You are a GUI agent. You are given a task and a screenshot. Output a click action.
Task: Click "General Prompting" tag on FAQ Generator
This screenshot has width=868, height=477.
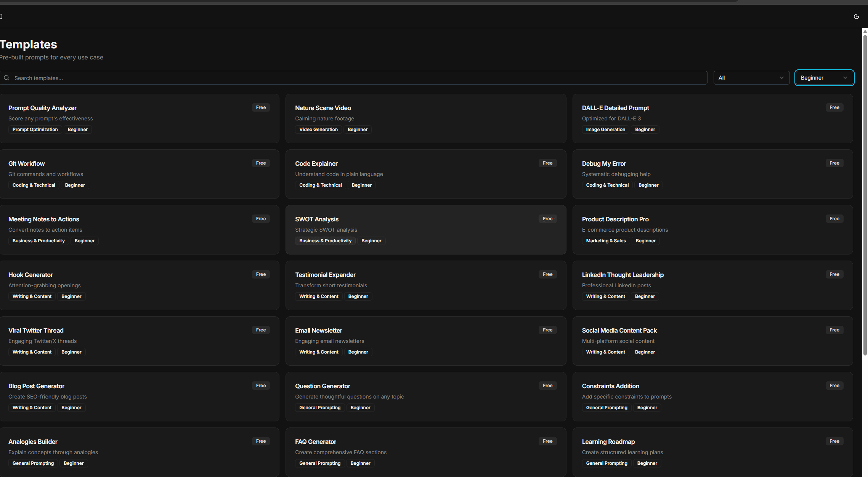(x=319, y=463)
